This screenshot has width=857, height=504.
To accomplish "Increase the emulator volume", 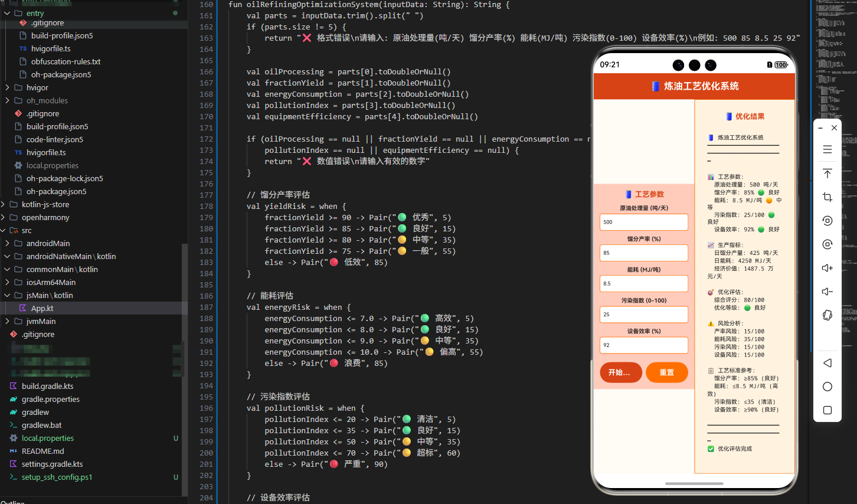I will [827, 267].
